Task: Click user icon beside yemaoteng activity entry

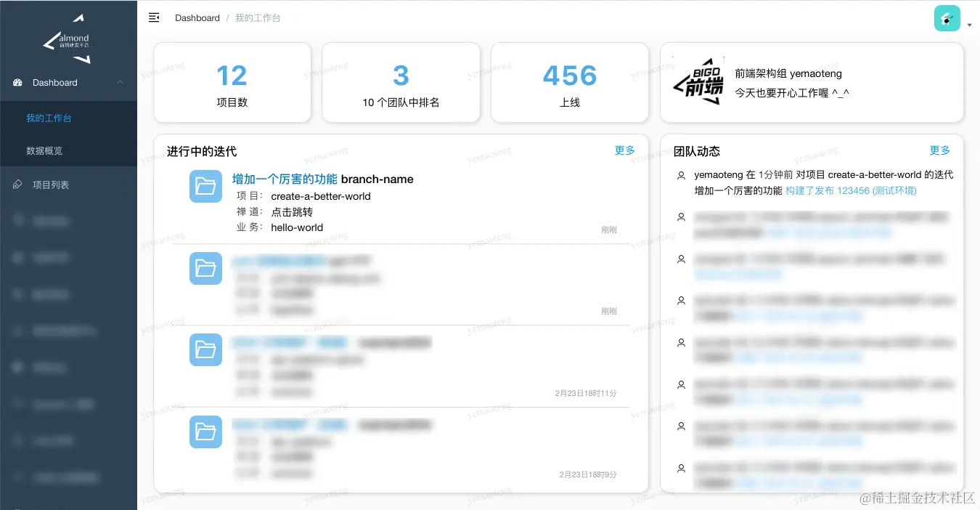Action: tap(681, 175)
